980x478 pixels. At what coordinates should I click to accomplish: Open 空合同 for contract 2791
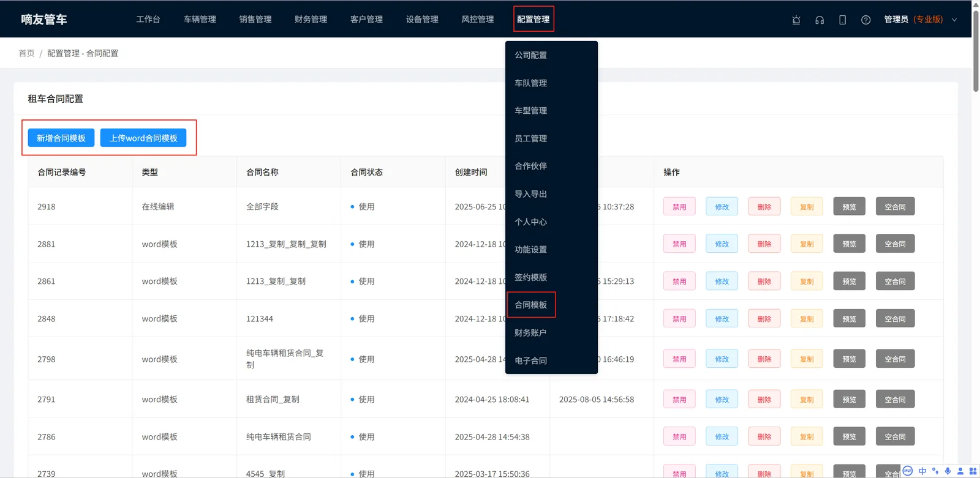[x=895, y=400]
